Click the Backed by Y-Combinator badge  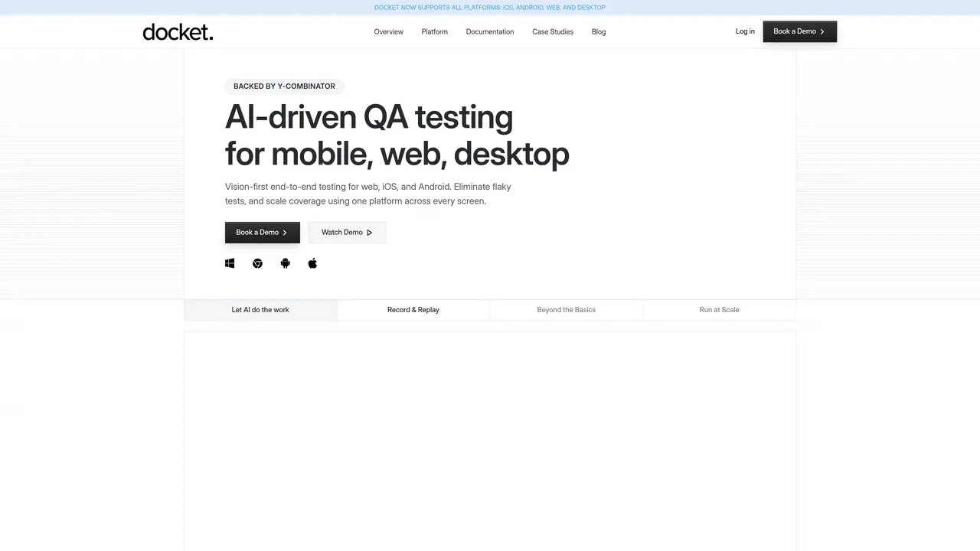(284, 86)
